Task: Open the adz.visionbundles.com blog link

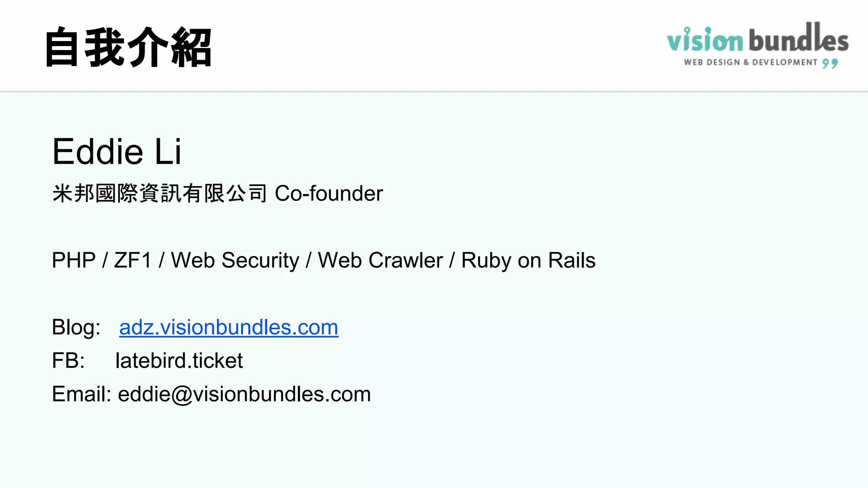Action: tap(228, 327)
